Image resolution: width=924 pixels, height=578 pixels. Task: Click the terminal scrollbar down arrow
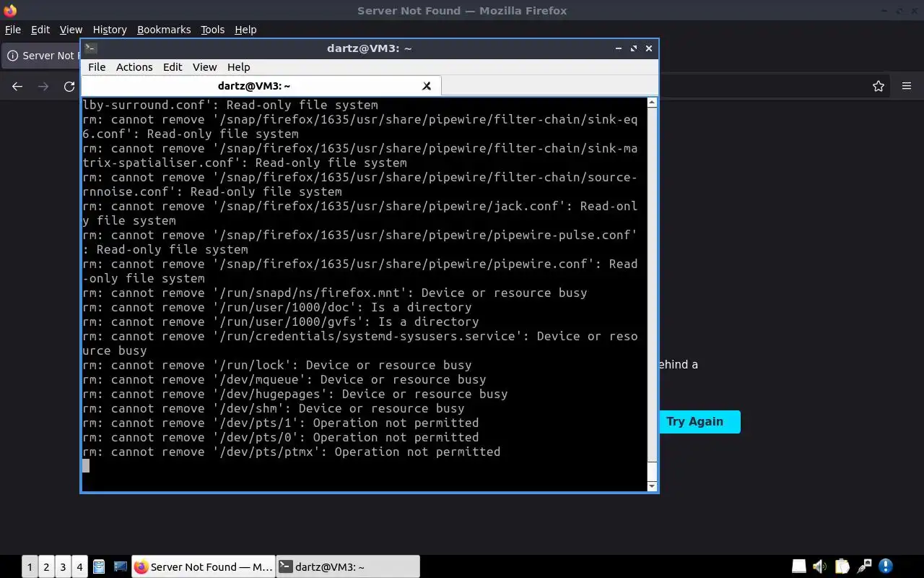(x=653, y=486)
